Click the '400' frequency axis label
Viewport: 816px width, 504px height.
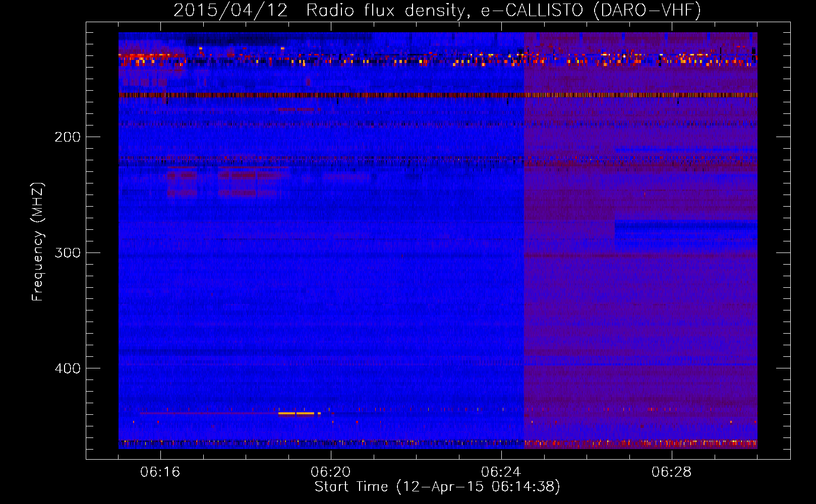(x=67, y=368)
